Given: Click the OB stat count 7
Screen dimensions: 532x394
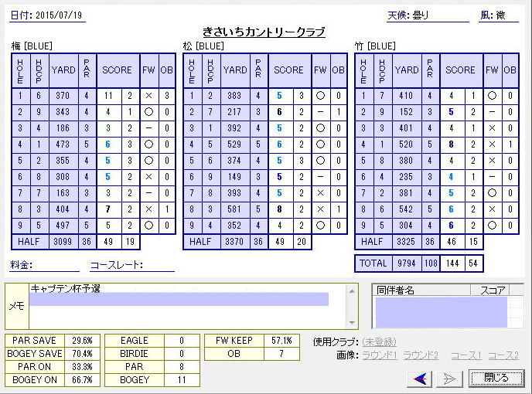Looking at the screenshot, I should point(281,354).
